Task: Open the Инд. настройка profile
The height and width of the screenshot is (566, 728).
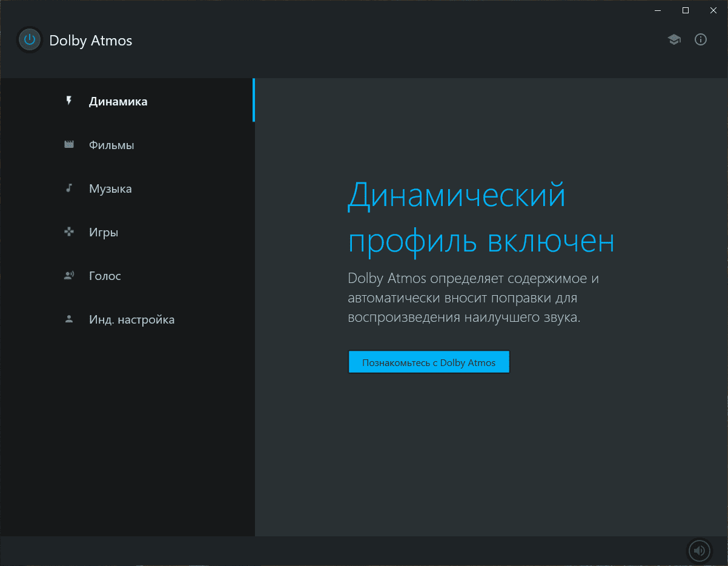Action: 127,319
